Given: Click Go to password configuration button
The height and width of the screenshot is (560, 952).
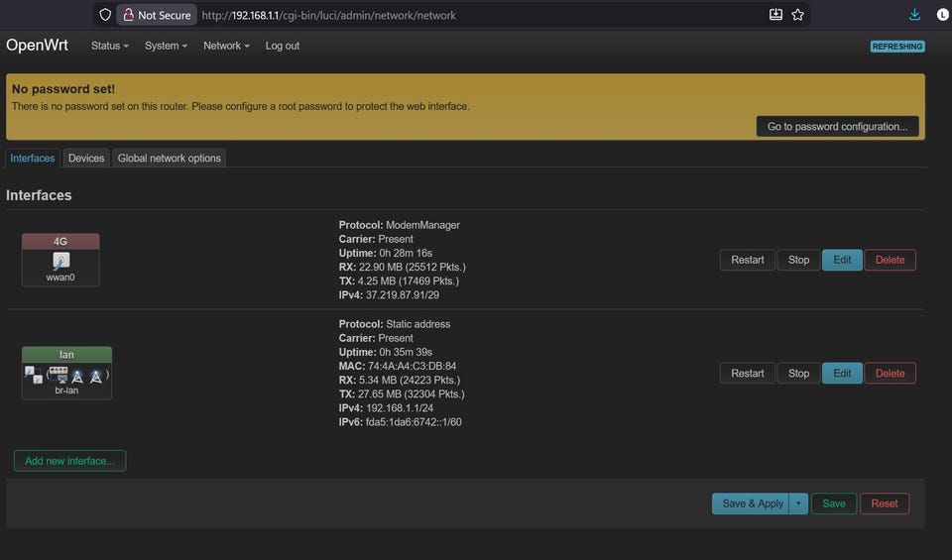Looking at the screenshot, I should click(837, 127).
